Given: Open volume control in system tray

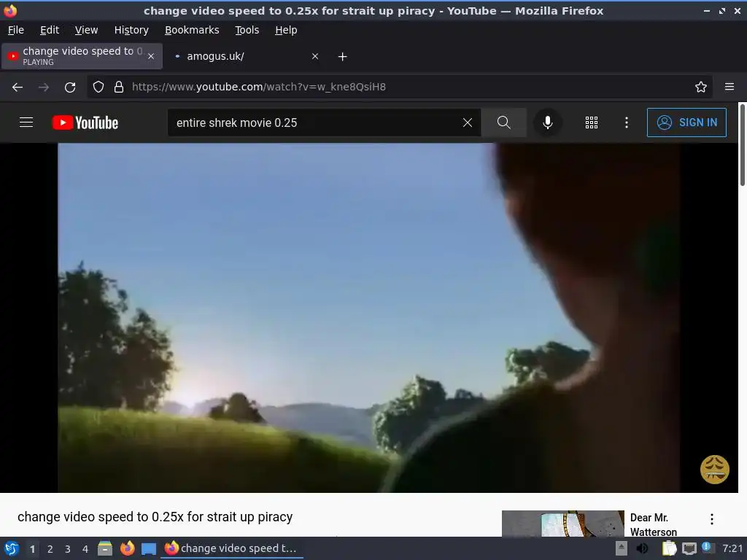Looking at the screenshot, I should pos(642,548).
